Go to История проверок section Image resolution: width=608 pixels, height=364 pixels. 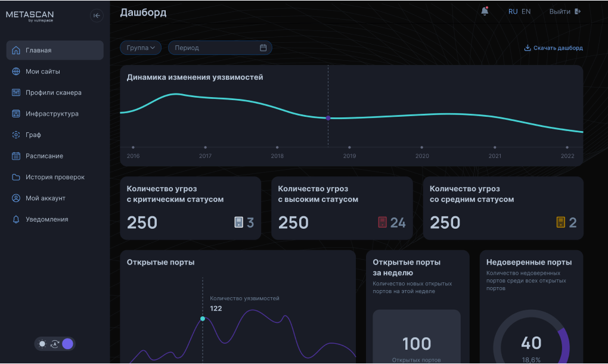(55, 177)
